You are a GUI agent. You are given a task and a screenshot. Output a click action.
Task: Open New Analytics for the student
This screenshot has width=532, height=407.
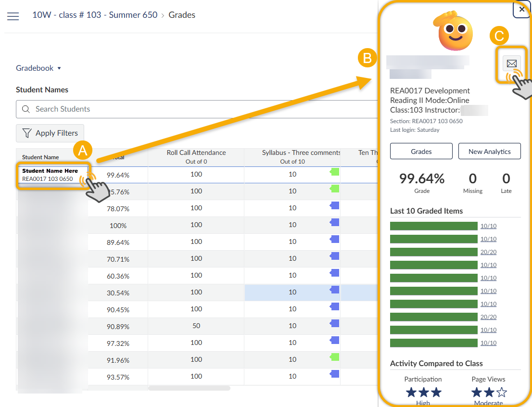click(490, 152)
